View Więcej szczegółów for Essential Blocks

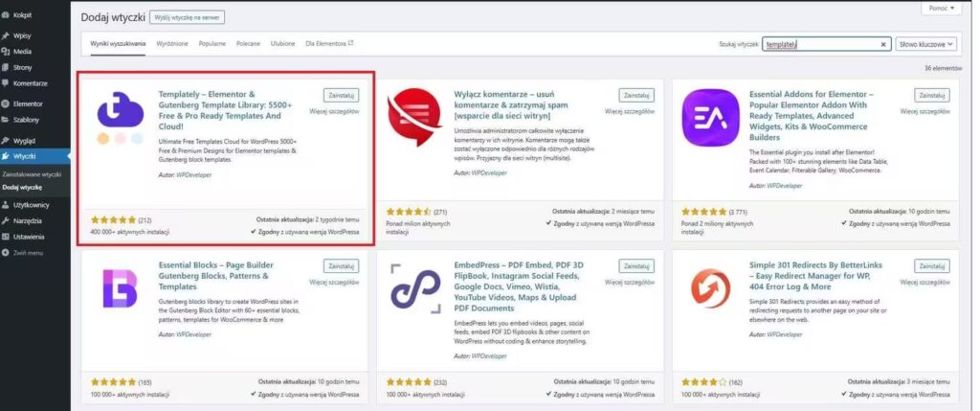[334, 282]
